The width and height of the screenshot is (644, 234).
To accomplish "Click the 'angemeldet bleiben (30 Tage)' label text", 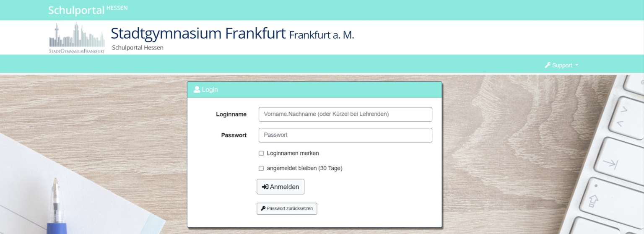I will 304,169.
